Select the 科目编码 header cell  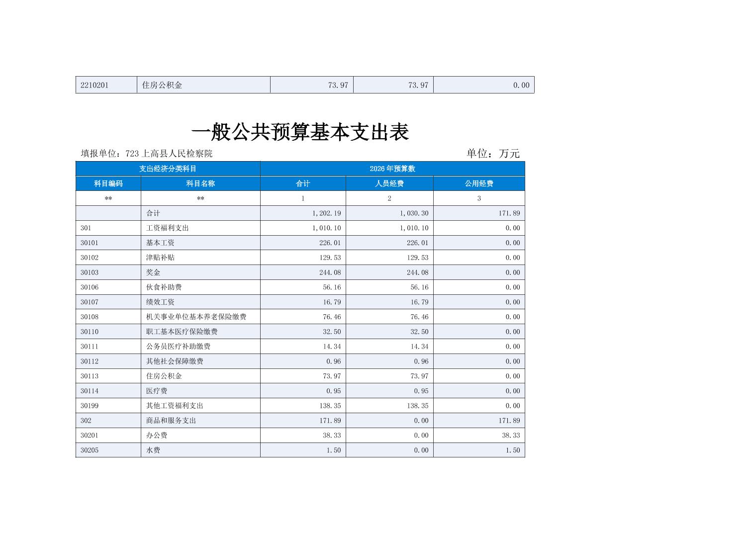tap(108, 183)
